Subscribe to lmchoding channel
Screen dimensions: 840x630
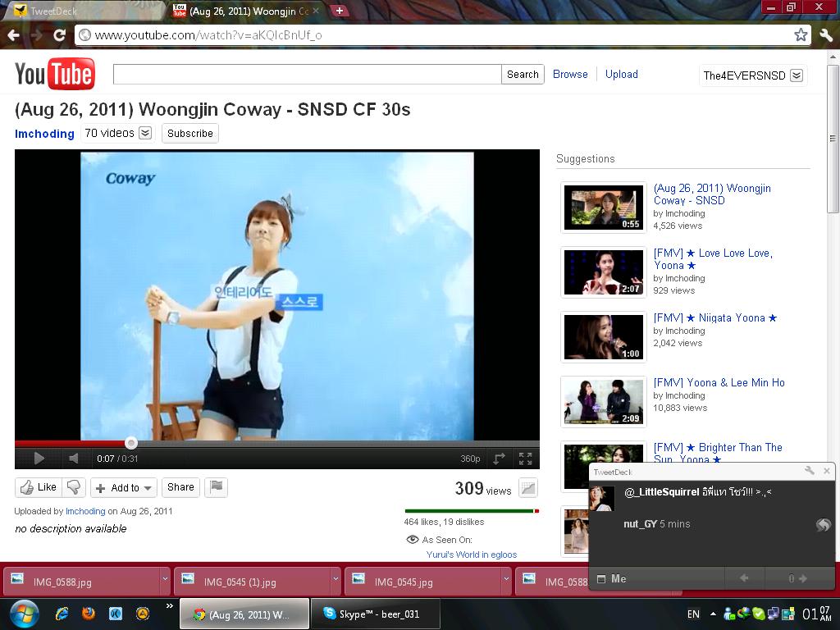pos(190,134)
